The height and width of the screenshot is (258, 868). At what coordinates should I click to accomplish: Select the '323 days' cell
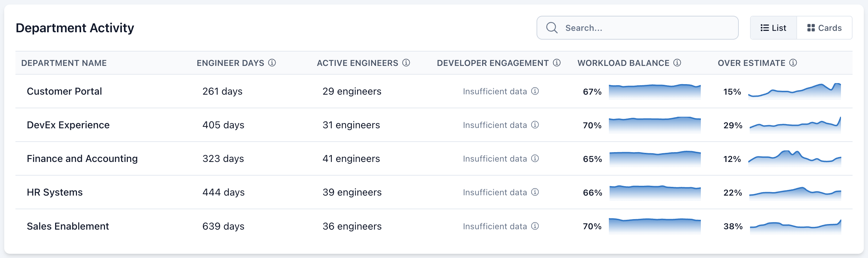point(223,159)
